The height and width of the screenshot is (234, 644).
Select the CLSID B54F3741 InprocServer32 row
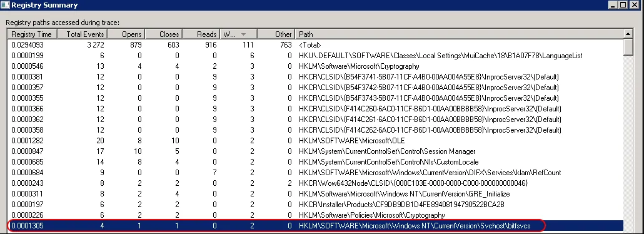pyautogui.click(x=315, y=77)
